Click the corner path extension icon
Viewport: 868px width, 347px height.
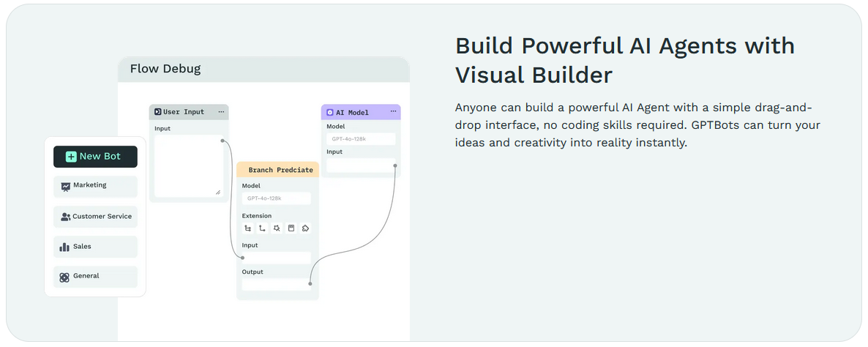coord(263,228)
